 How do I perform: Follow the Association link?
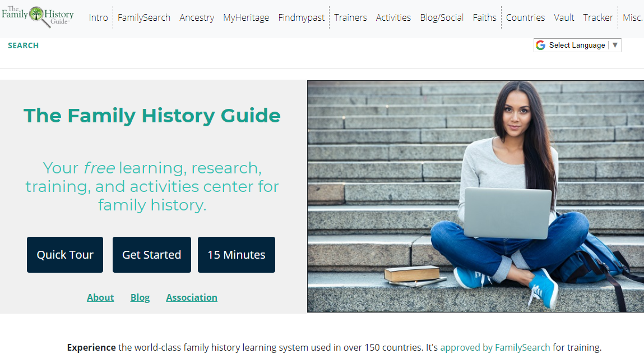click(x=192, y=297)
